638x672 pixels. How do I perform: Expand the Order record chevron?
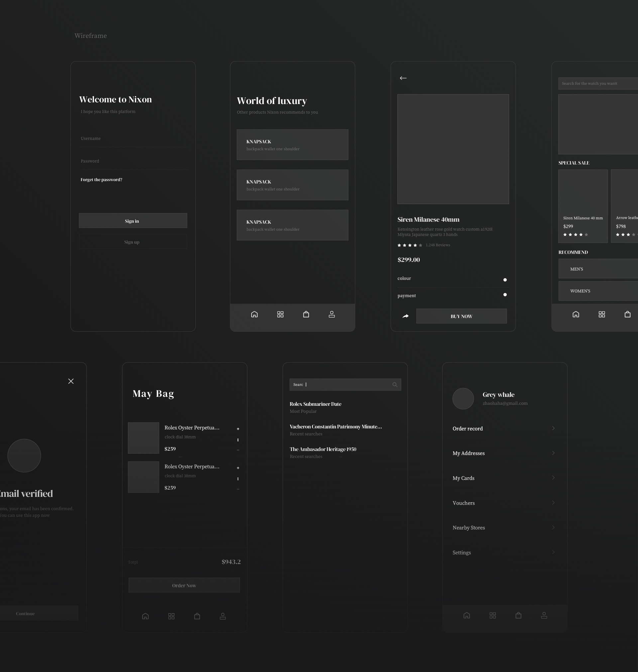pyautogui.click(x=553, y=428)
